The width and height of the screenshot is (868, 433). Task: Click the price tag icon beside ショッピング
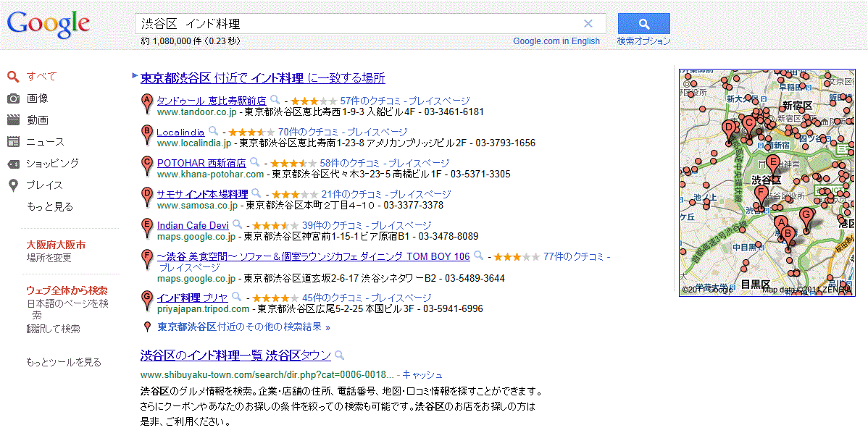(x=14, y=164)
